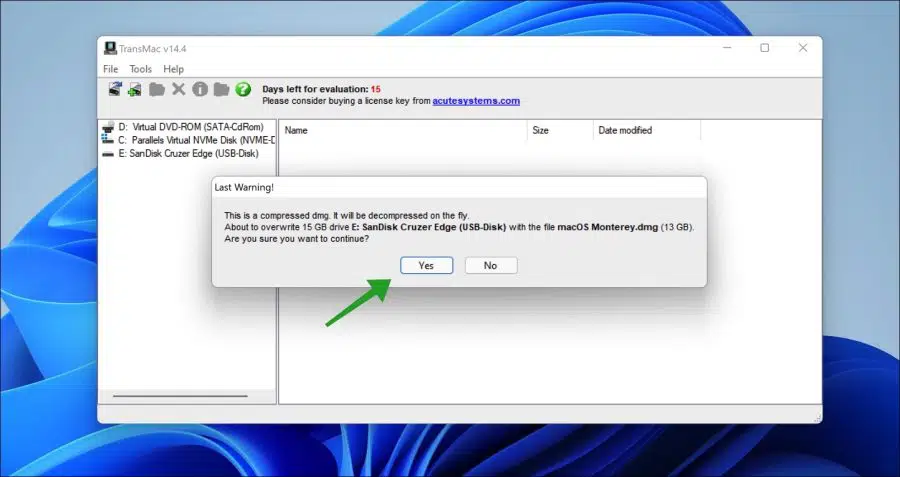
Task: Open the Help menu
Action: [173, 69]
